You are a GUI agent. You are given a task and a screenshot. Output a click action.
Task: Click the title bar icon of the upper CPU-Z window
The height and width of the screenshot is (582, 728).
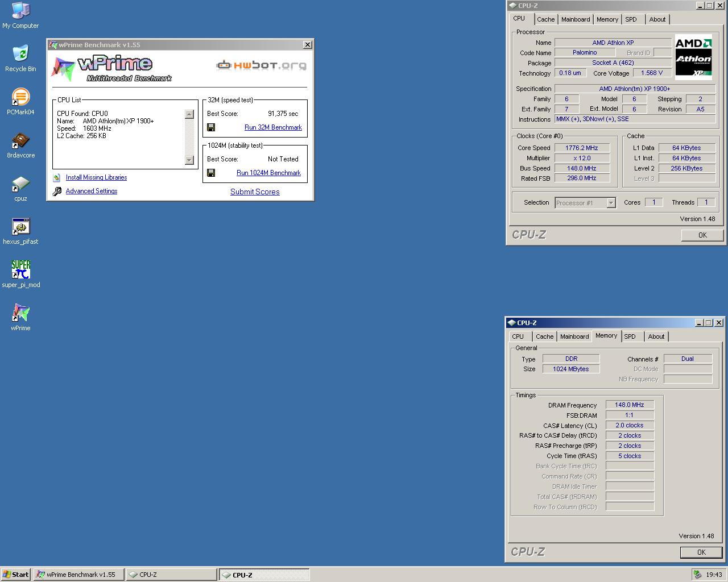pyautogui.click(x=512, y=6)
